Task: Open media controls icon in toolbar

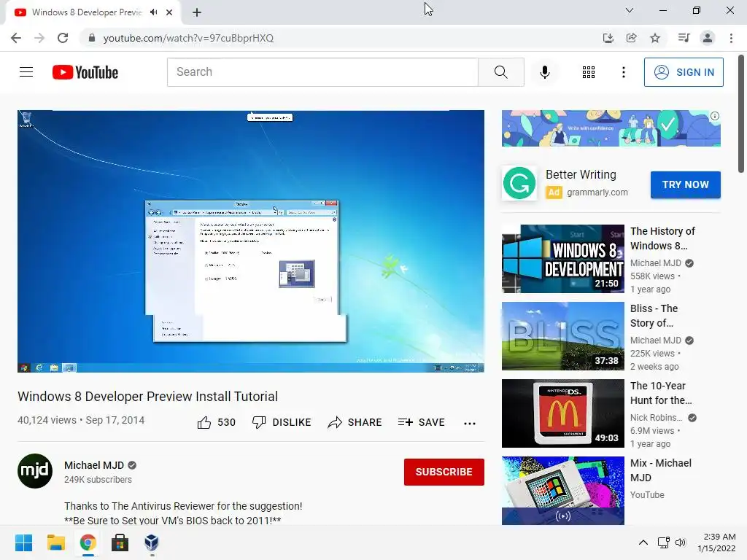Action: (x=684, y=38)
